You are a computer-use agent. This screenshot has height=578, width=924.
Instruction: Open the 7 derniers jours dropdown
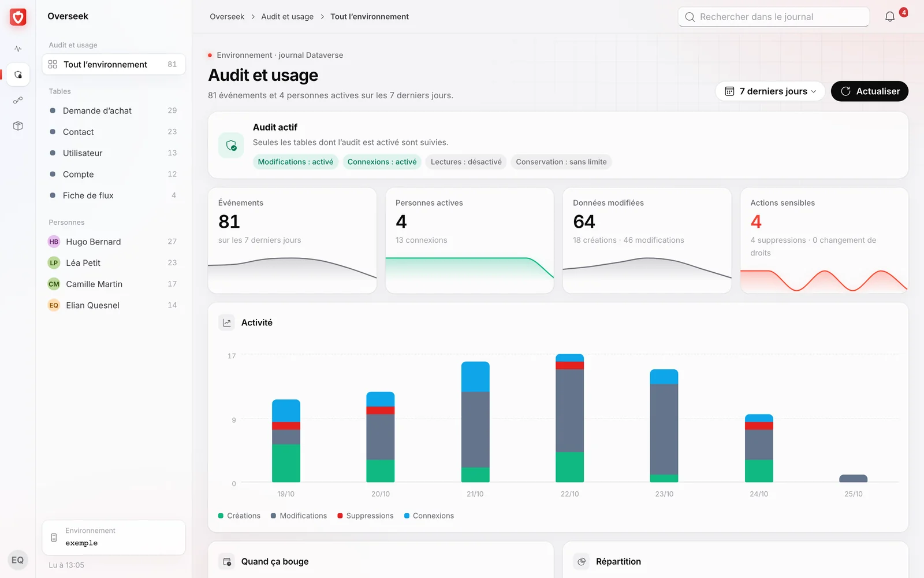[x=770, y=91]
